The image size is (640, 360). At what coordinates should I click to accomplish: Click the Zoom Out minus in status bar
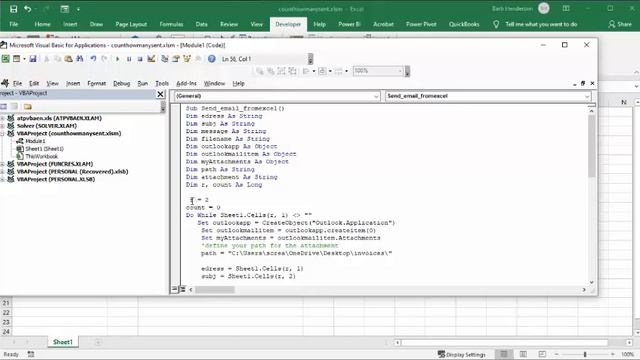(x=556, y=354)
